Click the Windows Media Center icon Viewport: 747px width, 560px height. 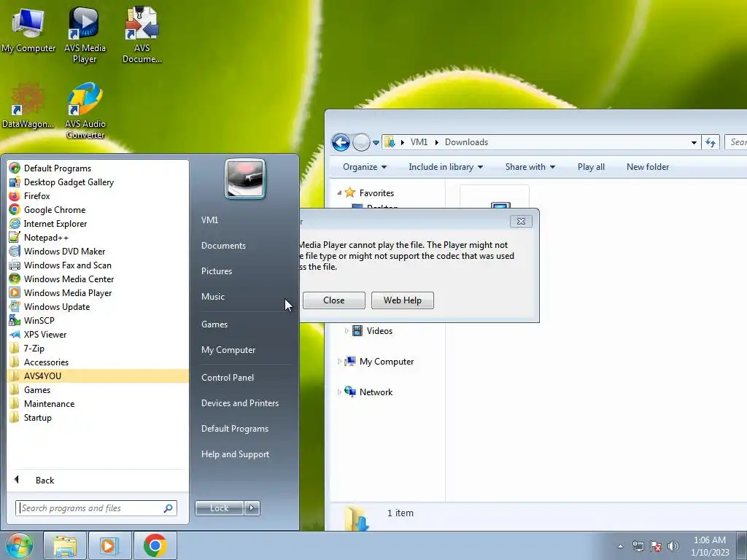pyautogui.click(x=15, y=279)
